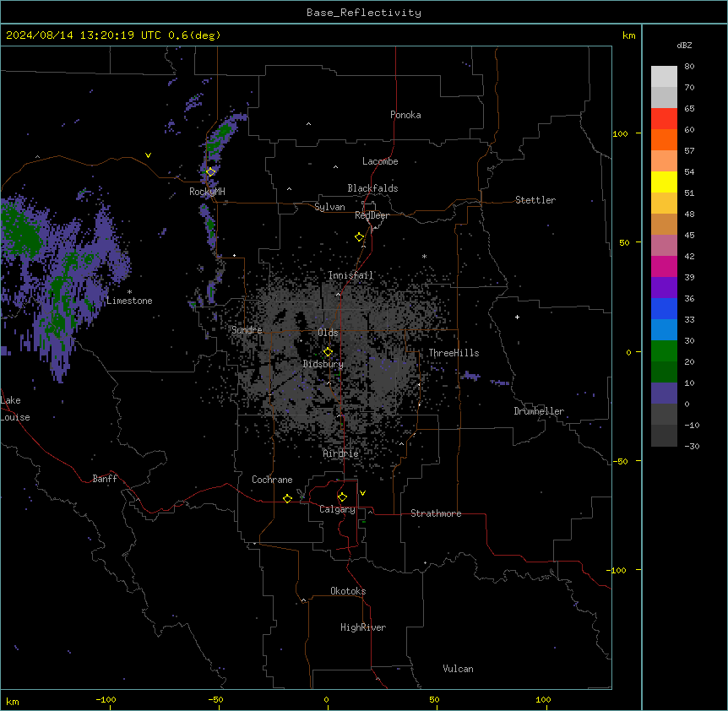Click the Ponoka city label
Screen dimensions: 728x711
[x=405, y=115]
